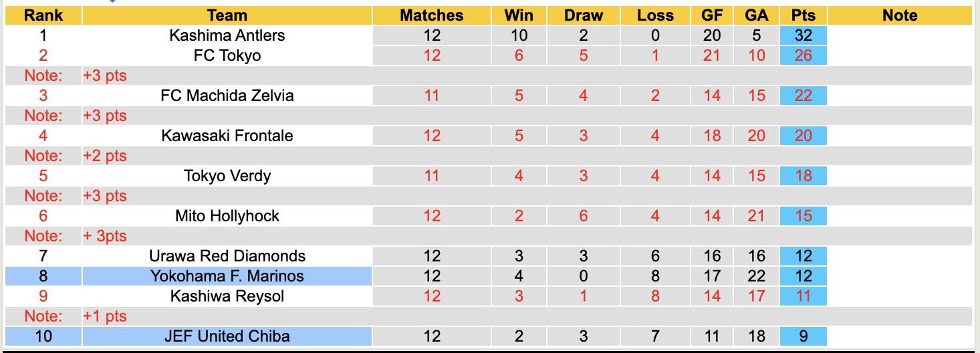
Task: Click Kashima Antlers' blue 32 points cell
Action: pos(803,35)
